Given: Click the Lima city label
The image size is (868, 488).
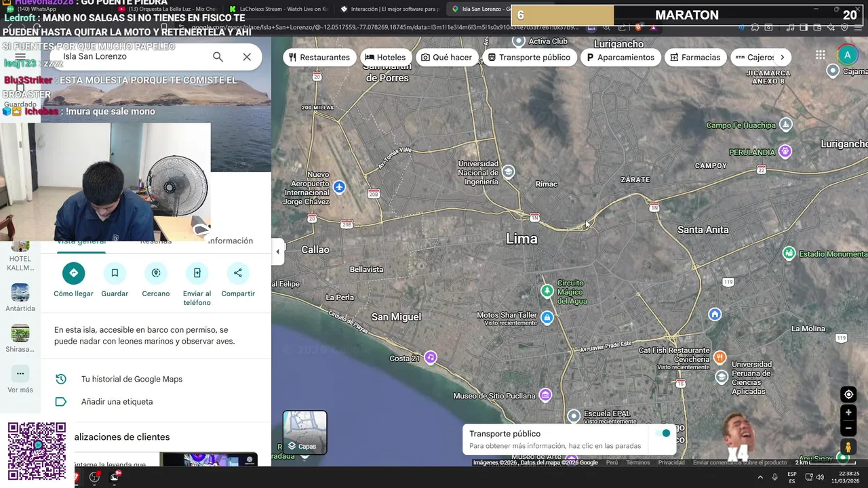Looking at the screenshot, I should point(521,239).
